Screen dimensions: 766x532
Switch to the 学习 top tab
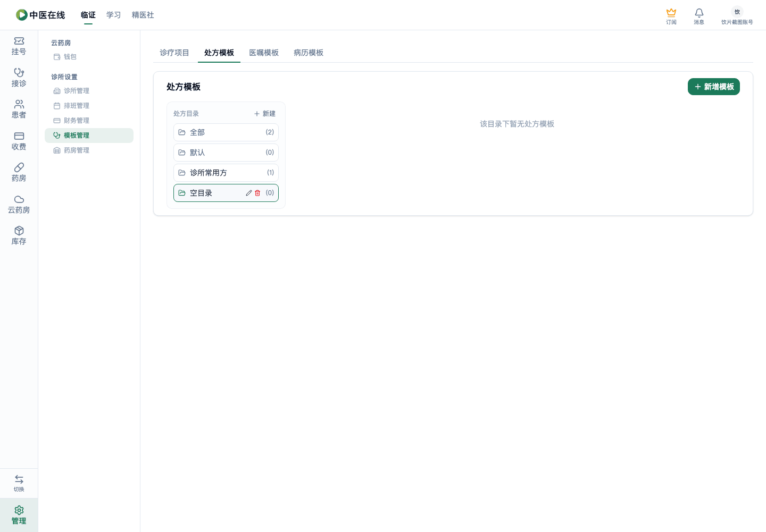click(114, 15)
